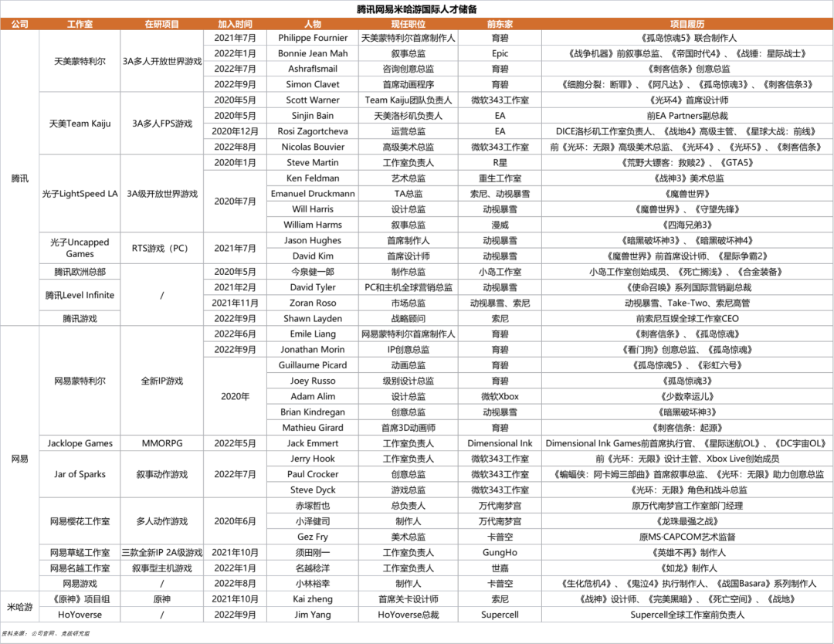Click the table title 腾讯网易米哈游国际人才储备
The width and height of the screenshot is (834, 644).
tap(417, 9)
